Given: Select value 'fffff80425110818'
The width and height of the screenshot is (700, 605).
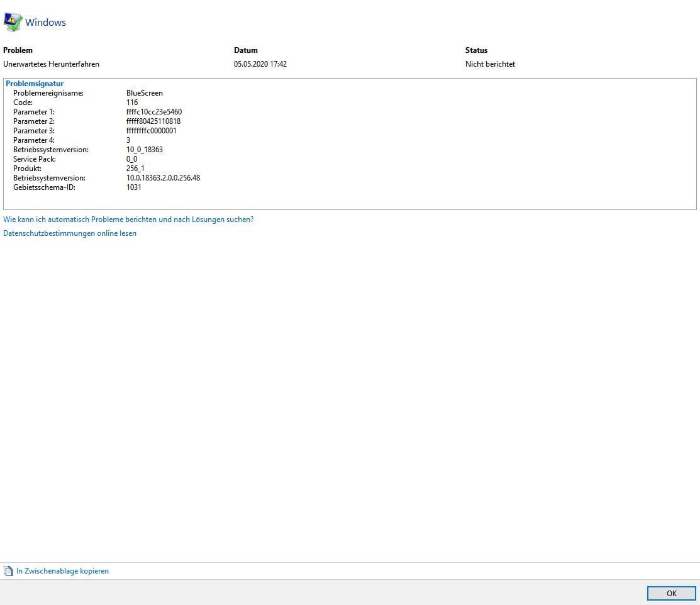Looking at the screenshot, I should 153,121.
